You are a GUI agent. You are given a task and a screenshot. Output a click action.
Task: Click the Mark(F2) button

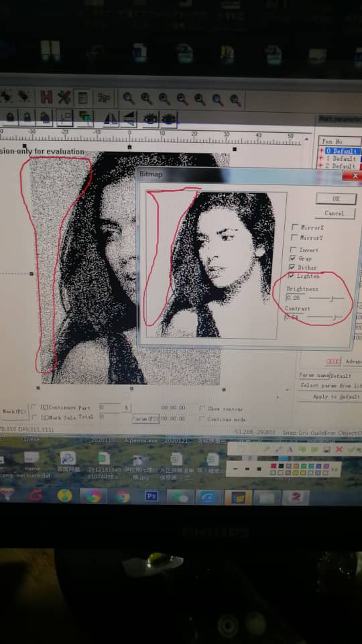(13, 411)
